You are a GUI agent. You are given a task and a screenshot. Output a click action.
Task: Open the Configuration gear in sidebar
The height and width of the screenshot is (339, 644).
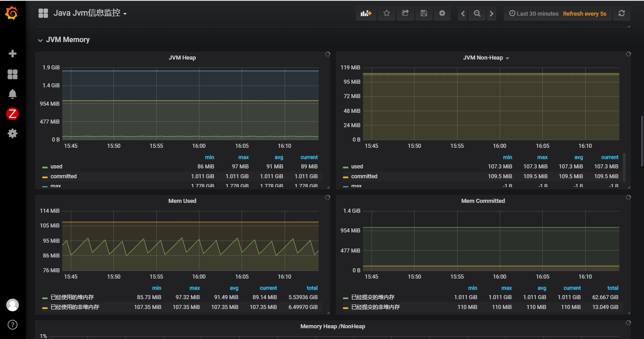coord(13,133)
